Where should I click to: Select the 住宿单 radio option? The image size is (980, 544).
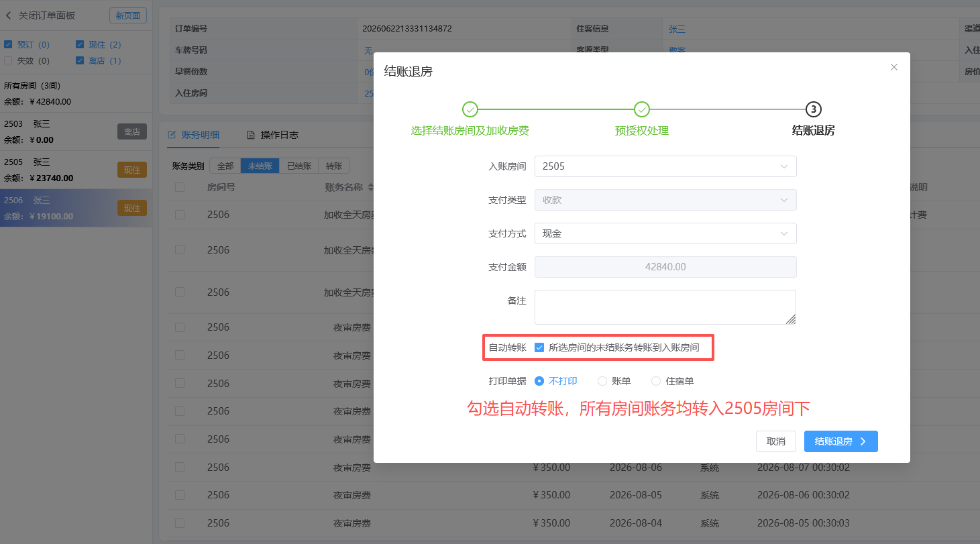coord(656,381)
